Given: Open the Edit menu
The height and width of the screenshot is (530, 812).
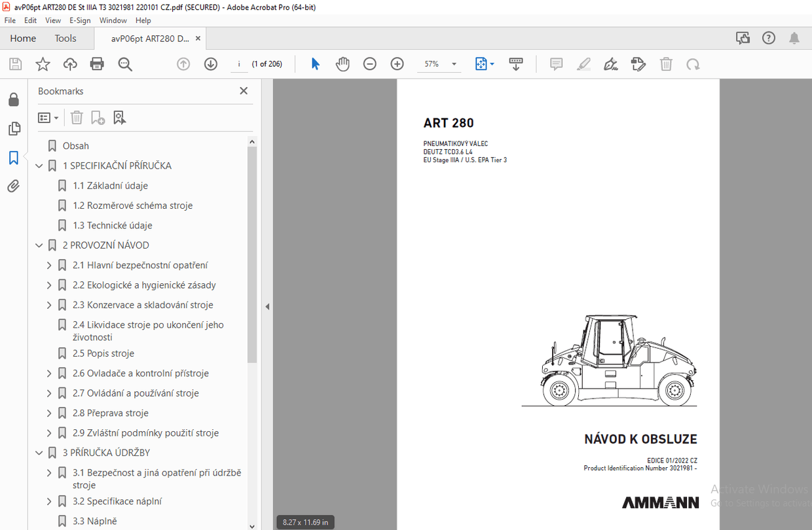Looking at the screenshot, I should [x=30, y=20].
